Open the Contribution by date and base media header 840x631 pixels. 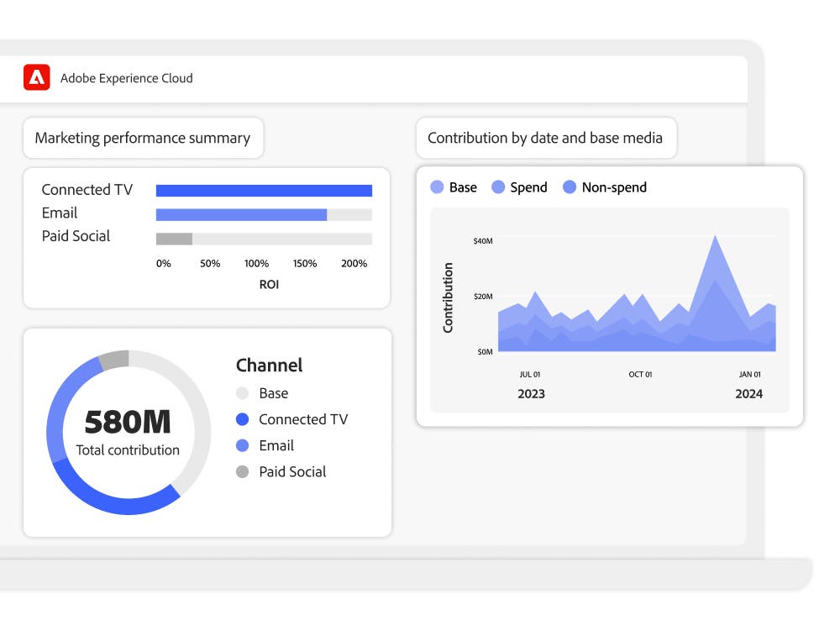[x=546, y=138]
